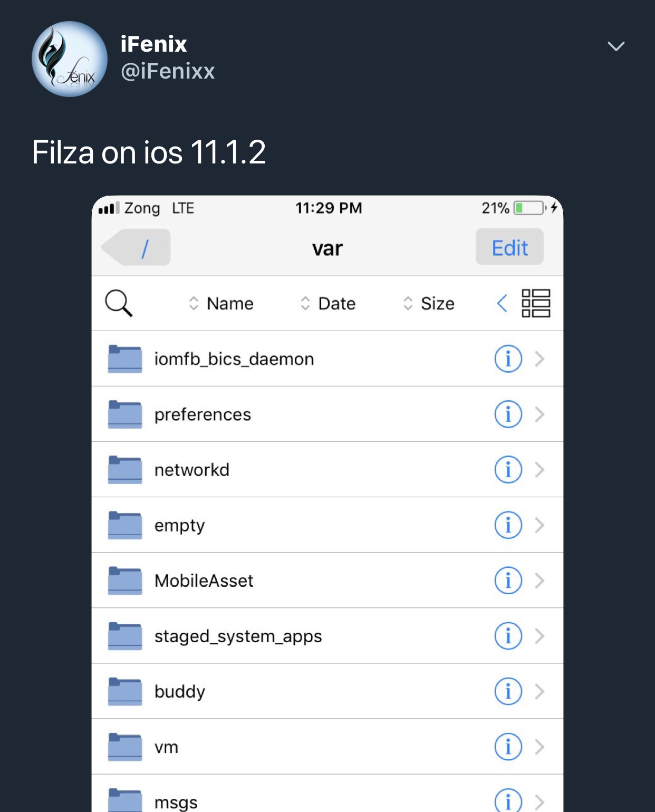Expand the tweet options chevron
The width and height of the screenshot is (655, 812).
coord(616,46)
